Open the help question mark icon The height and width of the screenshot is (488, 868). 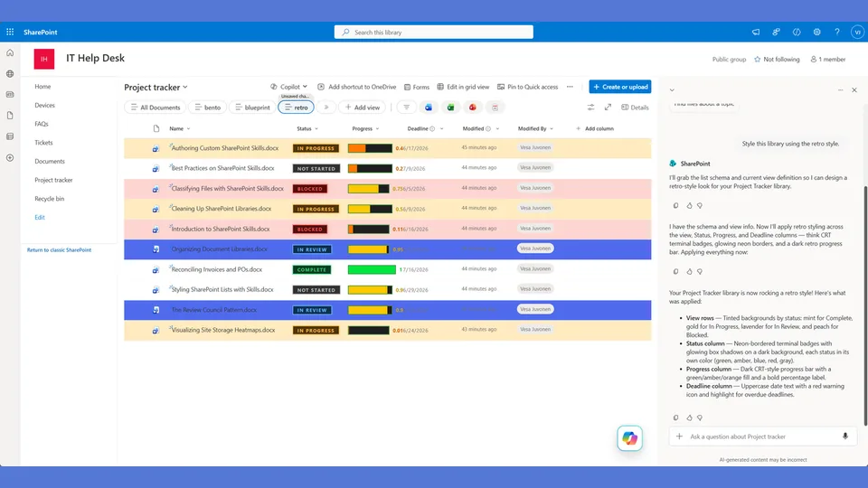(x=837, y=33)
